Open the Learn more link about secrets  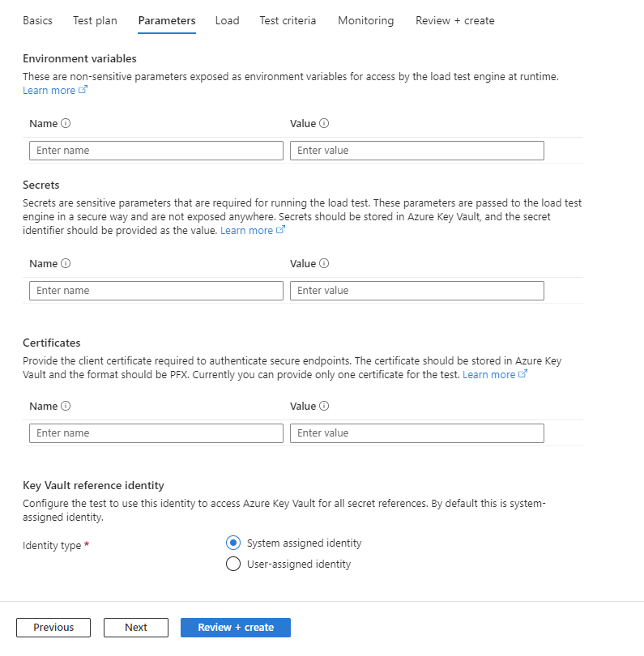pyautogui.click(x=247, y=230)
